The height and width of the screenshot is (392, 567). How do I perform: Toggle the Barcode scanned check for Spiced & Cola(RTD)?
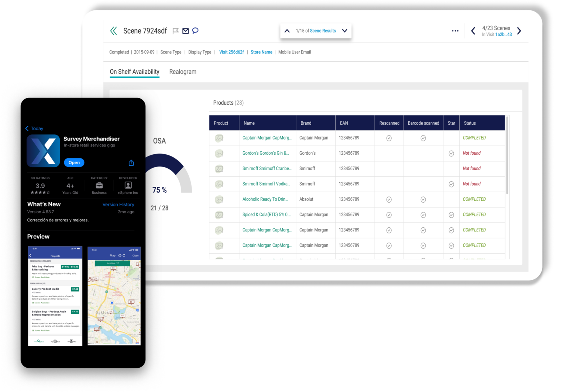[x=423, y=215]
